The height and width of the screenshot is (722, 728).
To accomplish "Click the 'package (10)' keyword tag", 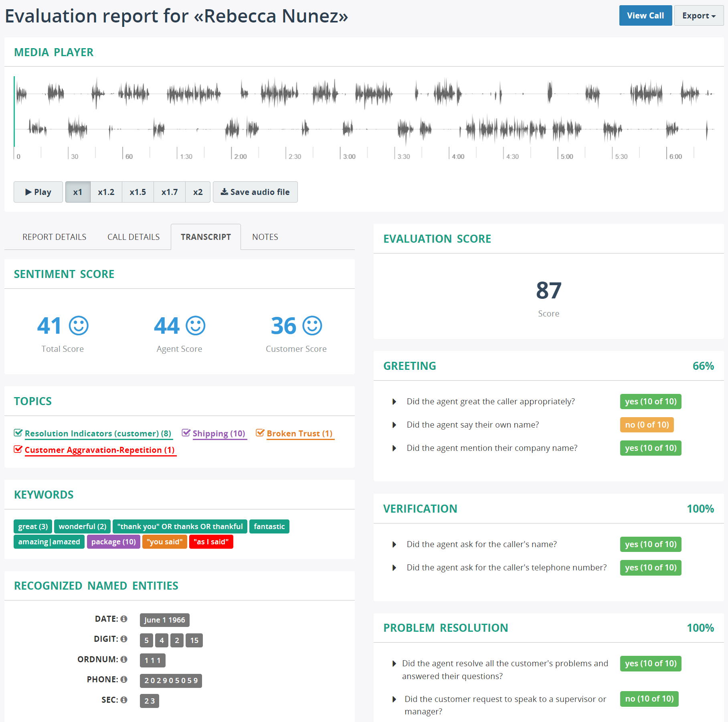I will coord(113,541).
